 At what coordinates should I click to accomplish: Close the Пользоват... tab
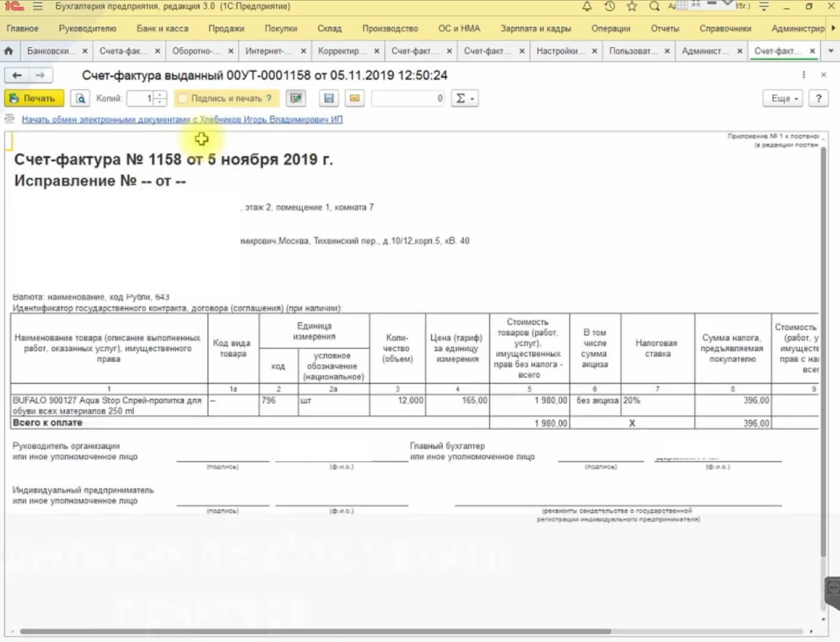(667, 51)
